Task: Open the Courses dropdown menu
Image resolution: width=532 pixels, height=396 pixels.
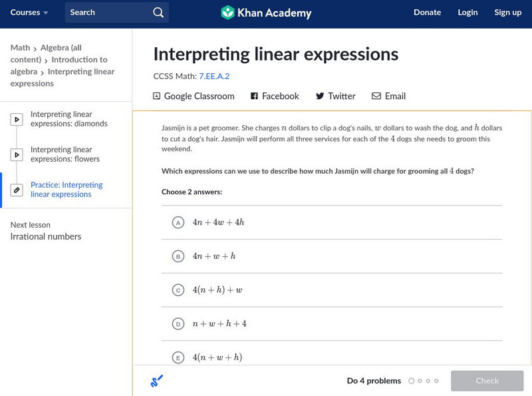Action: (x=29, y=13)
